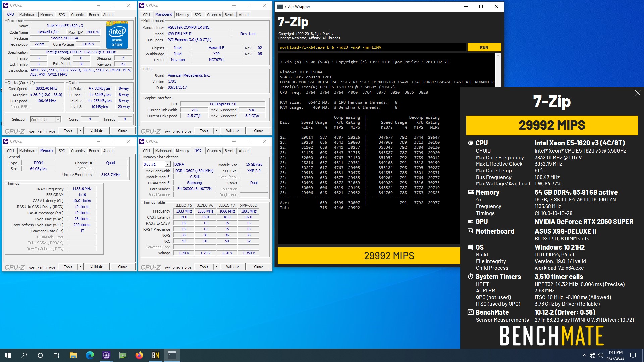Click CPU-Z title icon of CPU-tab window
This screenshot has height=362, width=644.
tap(6, 5)
